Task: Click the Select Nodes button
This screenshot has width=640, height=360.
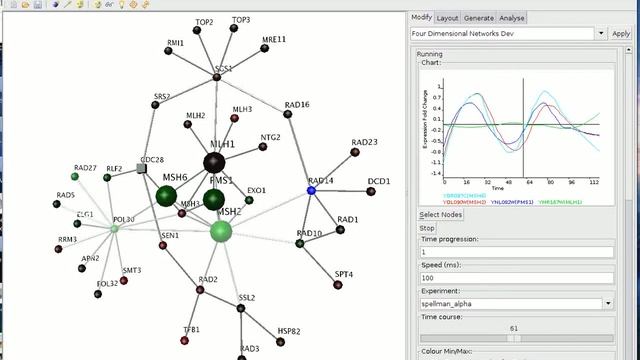Action: click(441, 215)
